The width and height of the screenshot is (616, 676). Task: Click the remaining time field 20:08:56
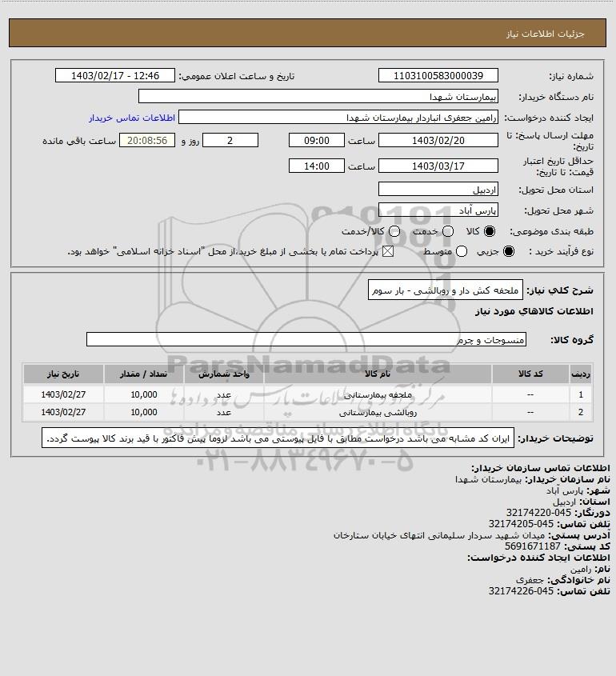pos(147,141)
